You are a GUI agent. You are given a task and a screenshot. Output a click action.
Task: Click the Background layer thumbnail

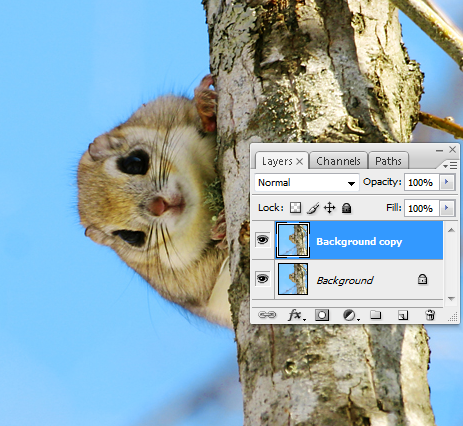point(293,279)
